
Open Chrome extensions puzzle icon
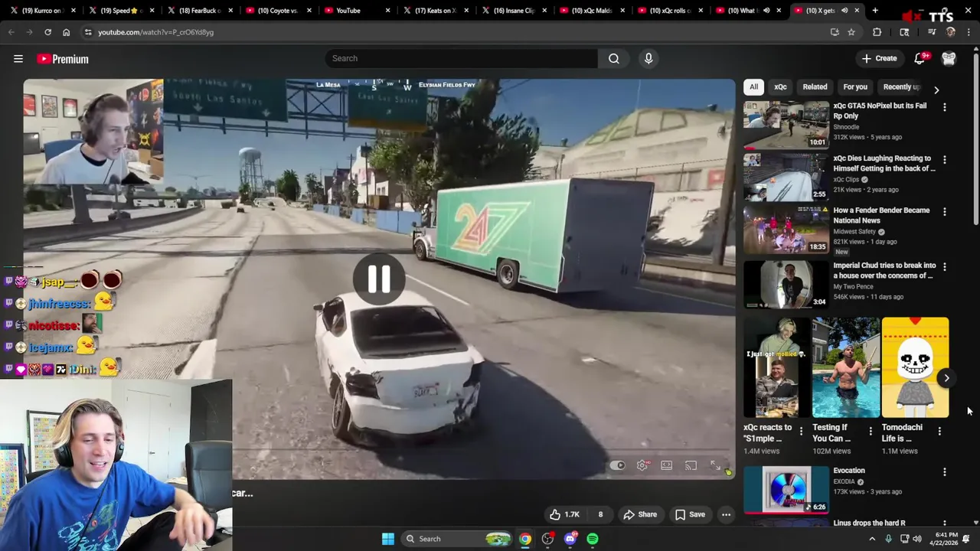(x=877, y=32)
